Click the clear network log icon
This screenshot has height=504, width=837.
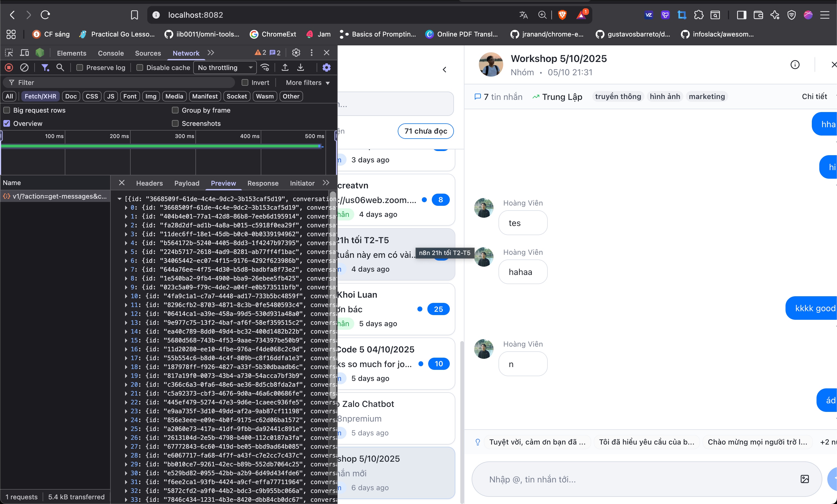pos(24,67)
